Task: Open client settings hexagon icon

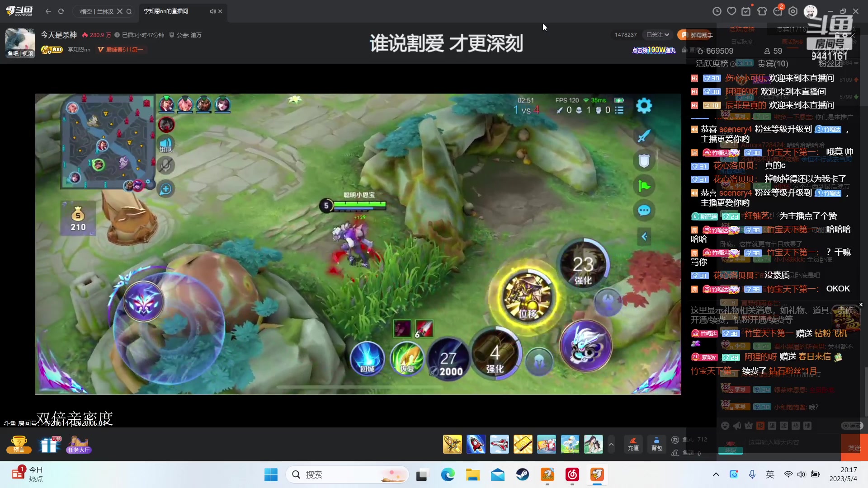Action: pos(793,11)
